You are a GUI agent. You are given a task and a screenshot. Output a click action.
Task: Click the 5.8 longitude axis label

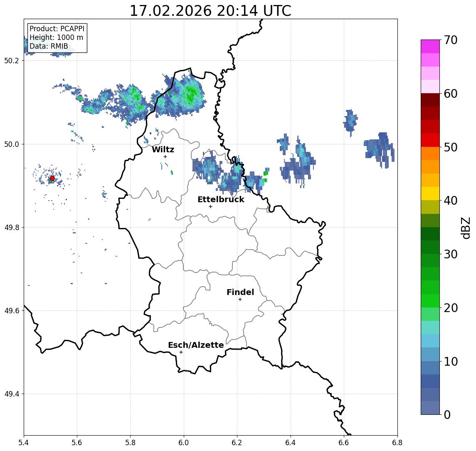(131, 443)
